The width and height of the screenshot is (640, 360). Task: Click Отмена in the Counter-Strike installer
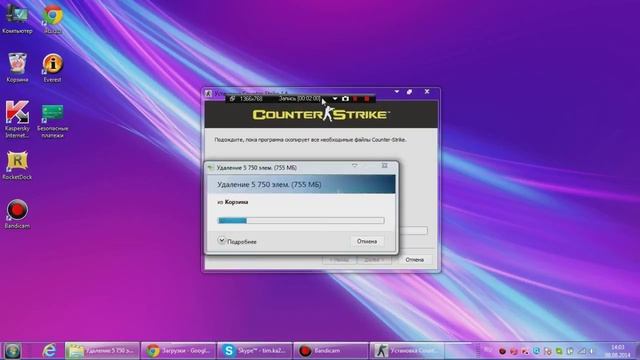coord(415,260)
